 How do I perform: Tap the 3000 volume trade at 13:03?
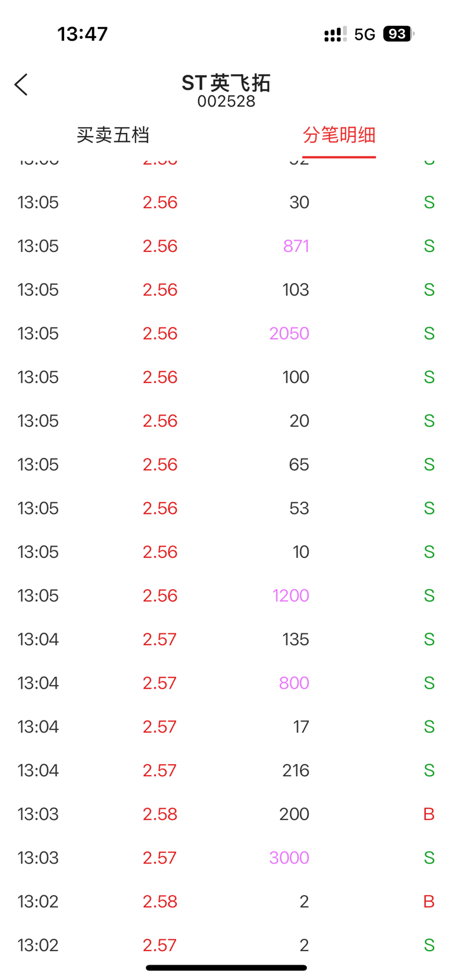pyautogui.click(x=226, y=858)
